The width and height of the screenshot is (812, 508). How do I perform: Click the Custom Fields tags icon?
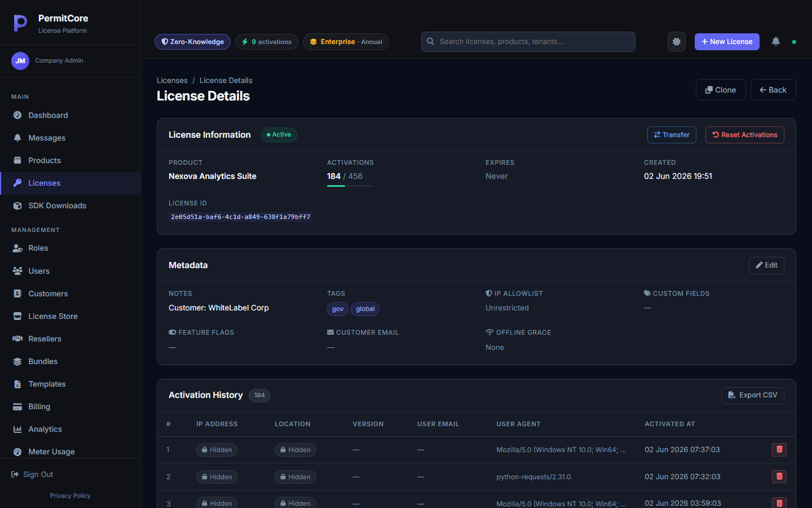tap(647, 294)
